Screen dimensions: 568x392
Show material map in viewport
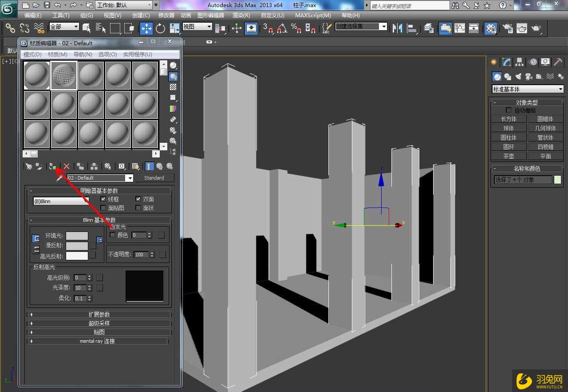click(136, 166)
